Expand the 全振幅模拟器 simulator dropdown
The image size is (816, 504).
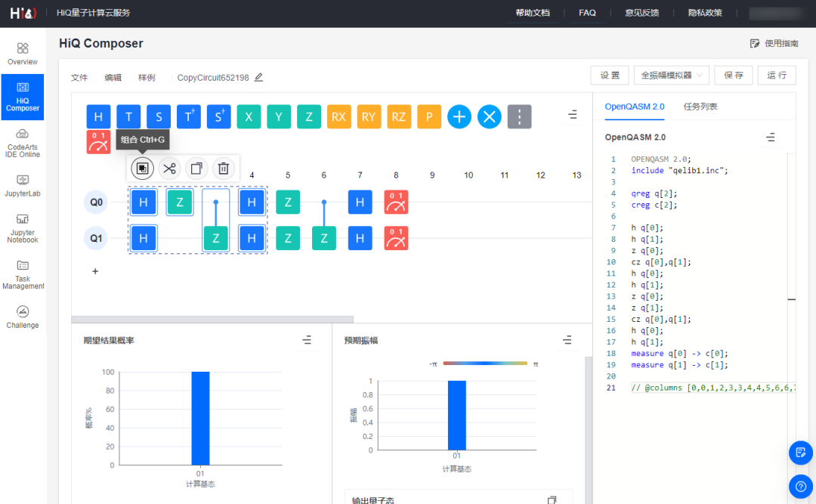[671, 75]
